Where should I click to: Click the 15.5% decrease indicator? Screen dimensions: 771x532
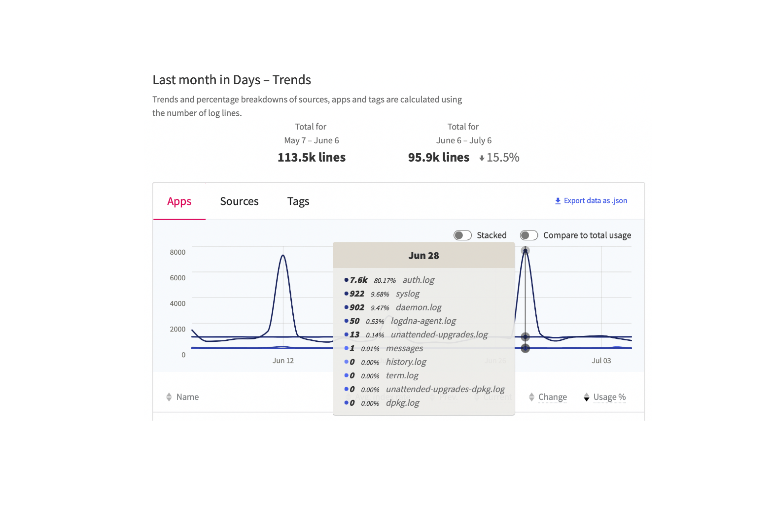(x=499, y=158)
